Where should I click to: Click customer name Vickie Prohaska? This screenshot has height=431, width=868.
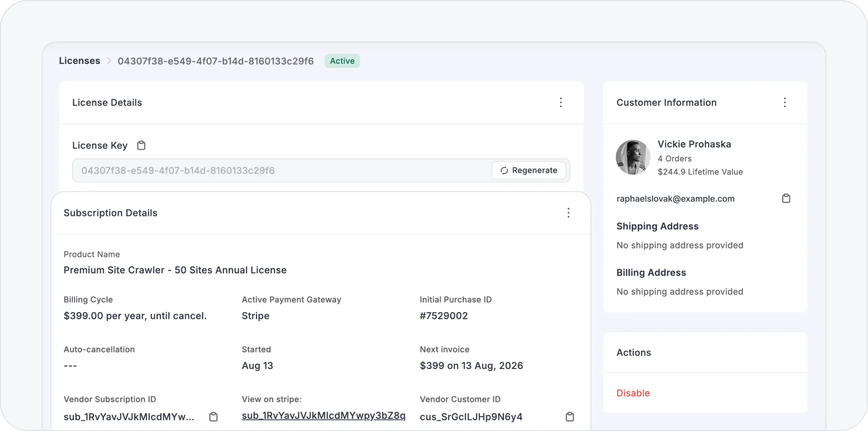[x=694, y=144]
